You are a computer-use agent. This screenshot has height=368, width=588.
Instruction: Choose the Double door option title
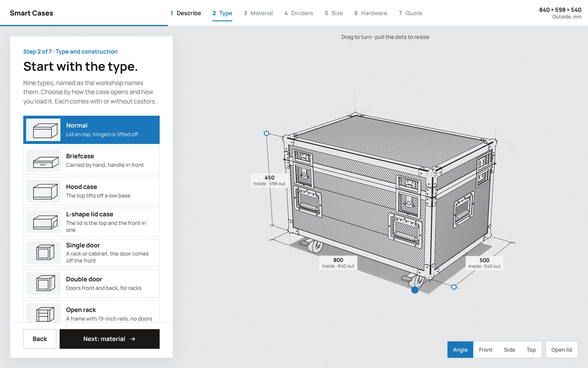[x=84, y=279]
